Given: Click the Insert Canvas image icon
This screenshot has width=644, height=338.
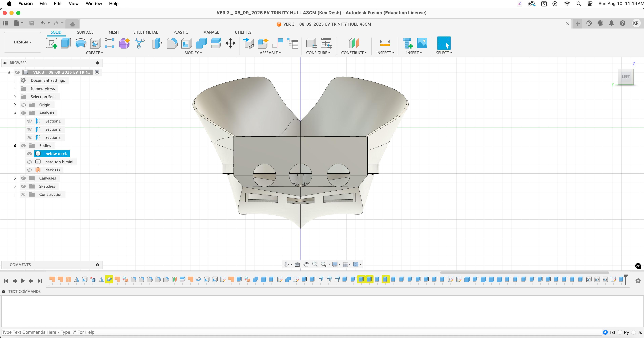Looking at the screenshot, I should [x=422, y=43].
